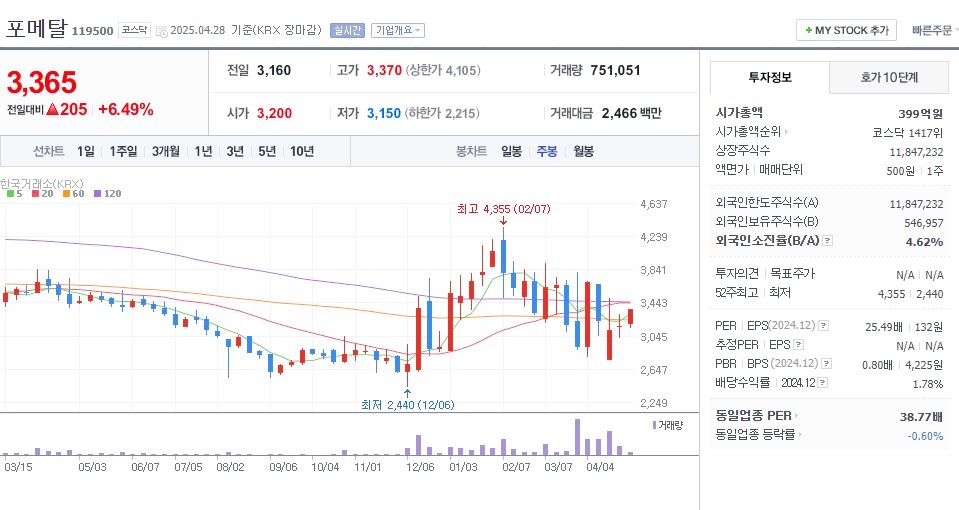The width and height of the screenshot is (959, 510).
Task: Open help icon beside 외국인소진율(B/A)
Action: [828, 241]
